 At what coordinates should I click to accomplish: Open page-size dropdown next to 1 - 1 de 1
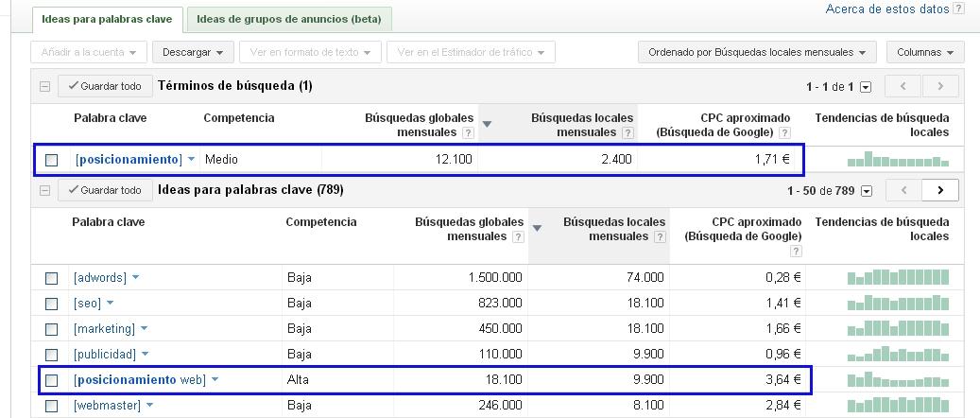[x=866, y=87]
